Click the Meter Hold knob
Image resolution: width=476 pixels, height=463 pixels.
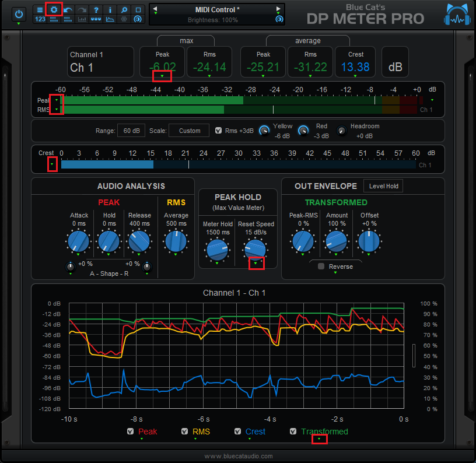point(217,250)
